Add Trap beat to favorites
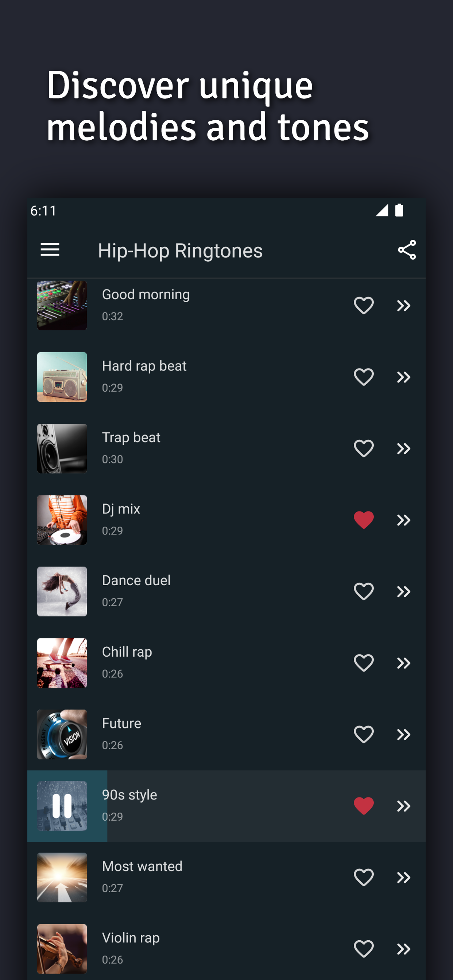This screenshot has height=980, width=453. (364, 448)
